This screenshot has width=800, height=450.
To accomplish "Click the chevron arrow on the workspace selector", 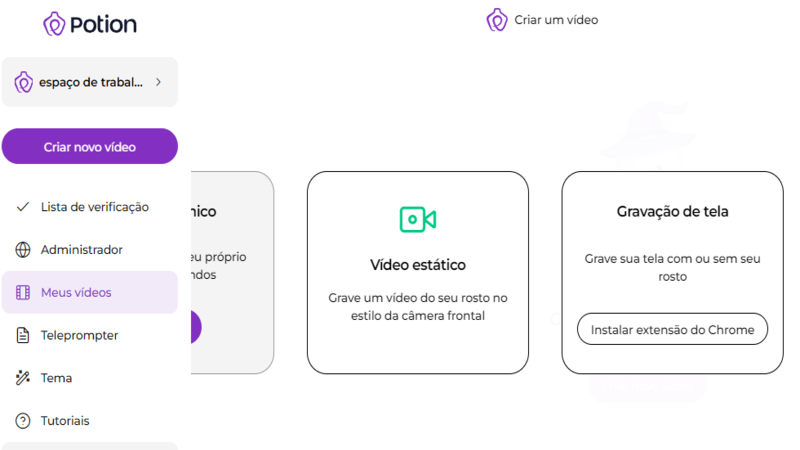I will tap(159, 83).
